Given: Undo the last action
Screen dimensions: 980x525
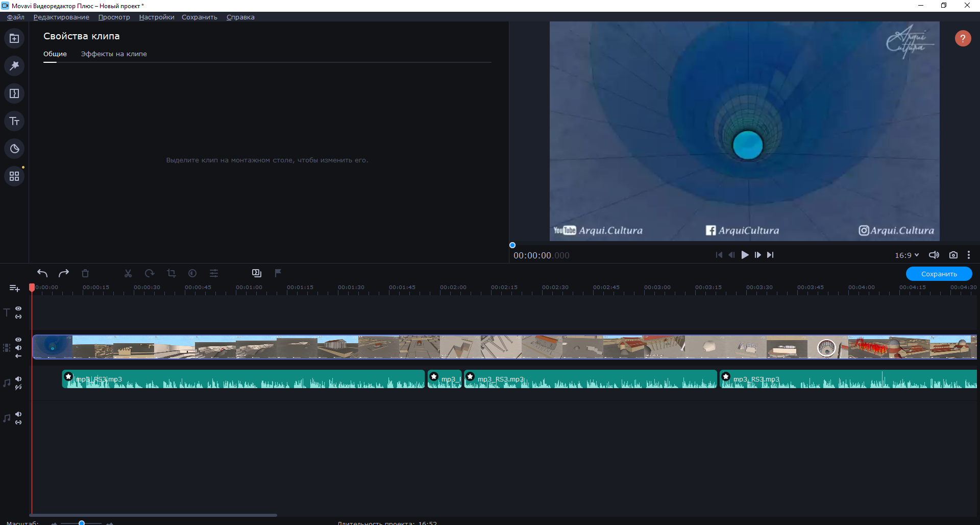Looking at the screenshot, I should coord(42,273).
